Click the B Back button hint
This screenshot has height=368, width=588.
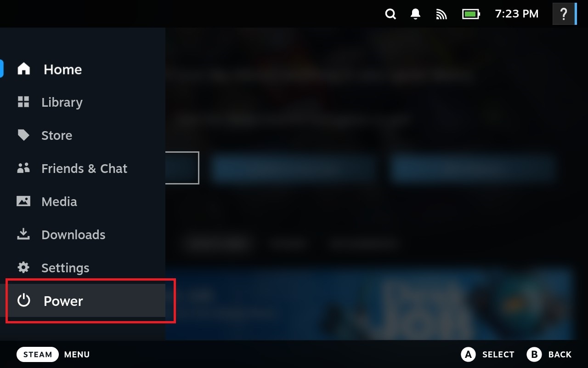pyautogui.click(x=549, y=354)
